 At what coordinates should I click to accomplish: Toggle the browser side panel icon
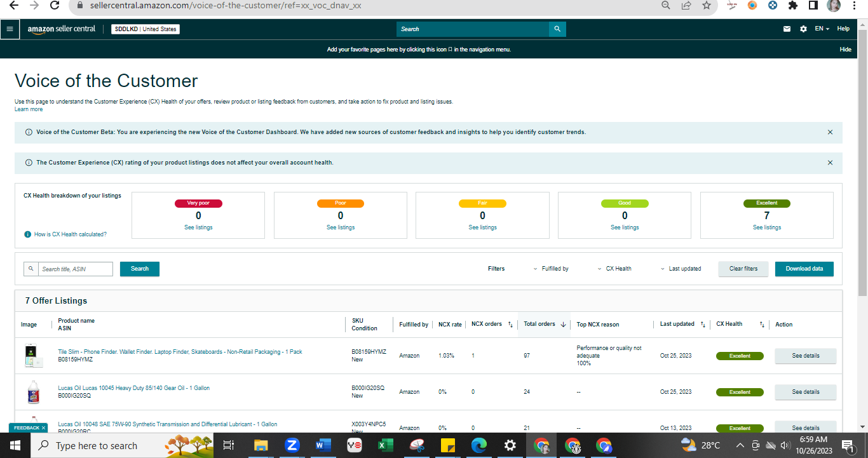point(813,5)
